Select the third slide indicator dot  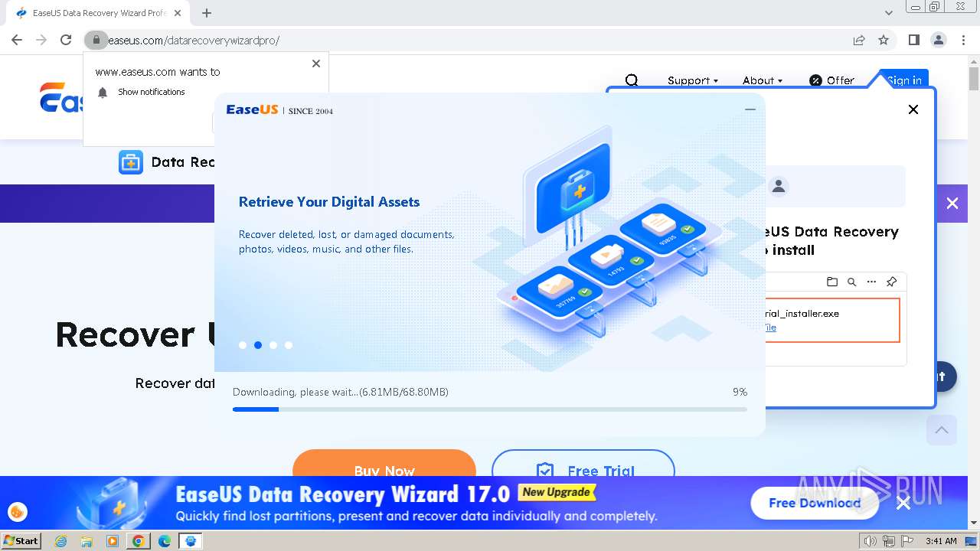coord(273,345)
